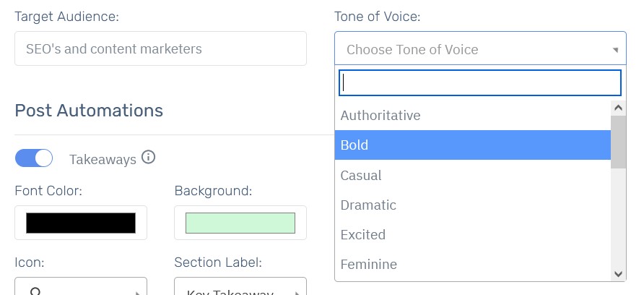644x295 pixels.
Task: Click the scrollbar up arrow in tone list
Action: click(x=619, y=108)
